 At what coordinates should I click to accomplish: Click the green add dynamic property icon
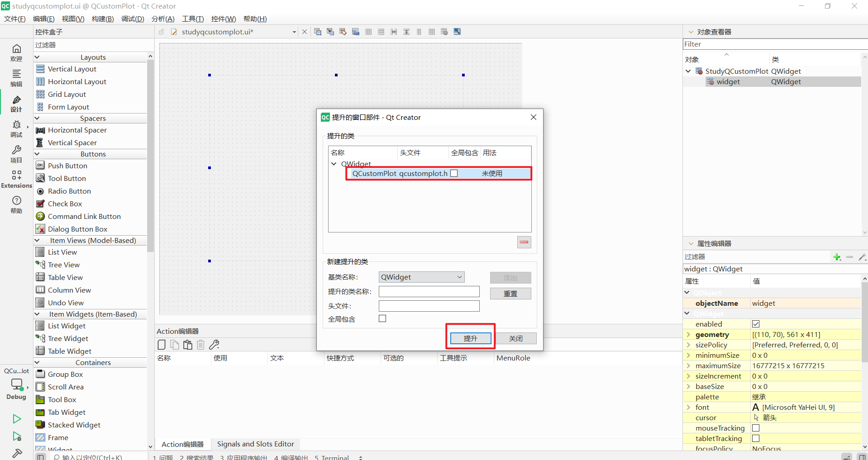pyautogui.click(x=837, y=257)
